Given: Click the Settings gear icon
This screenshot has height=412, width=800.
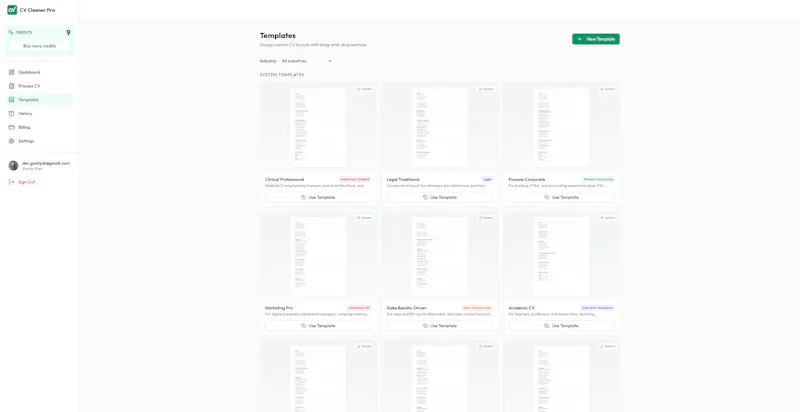Looking at the screenshot, I should pyautogui.click(x=12, y=141).
